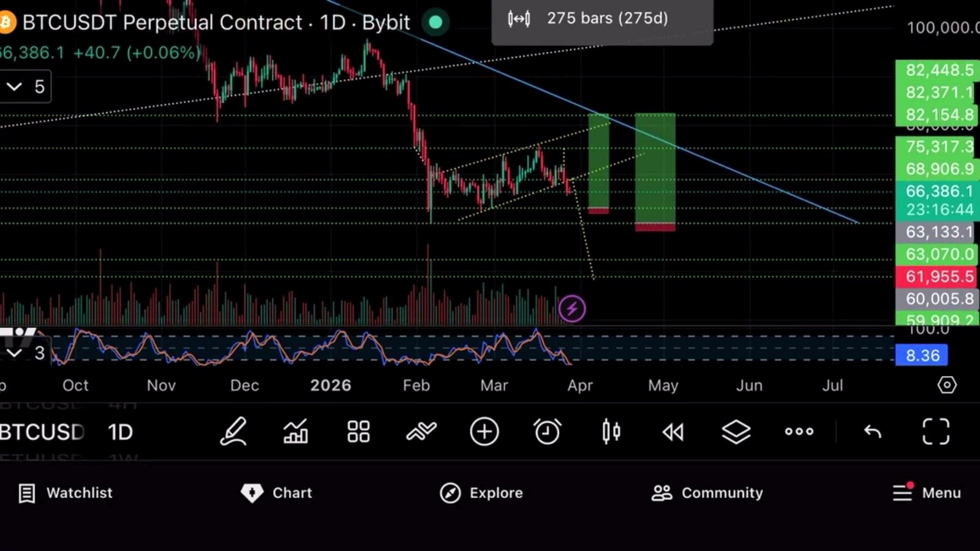
Task: Switch to the Chart tab
Action: (x=276, y=493)
